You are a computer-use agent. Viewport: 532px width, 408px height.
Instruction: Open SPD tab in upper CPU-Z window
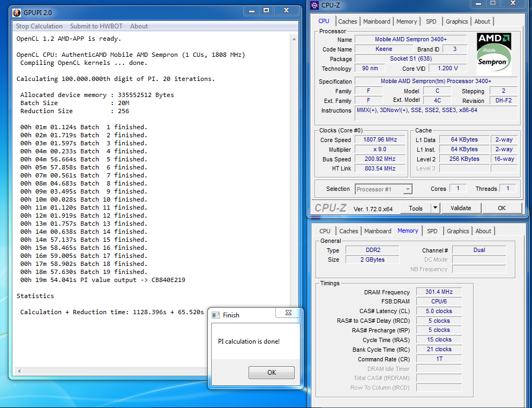[431, 21]
